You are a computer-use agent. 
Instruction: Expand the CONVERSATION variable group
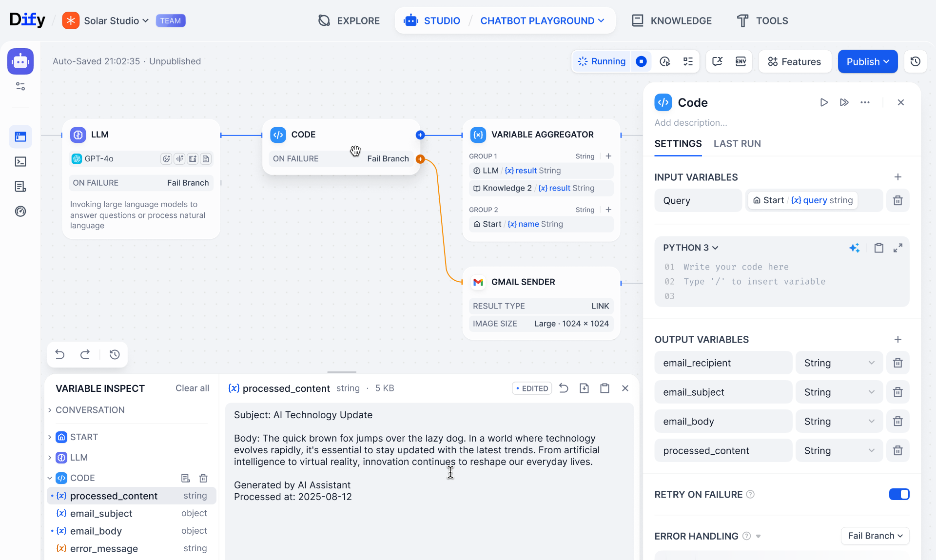pos(87,410)
